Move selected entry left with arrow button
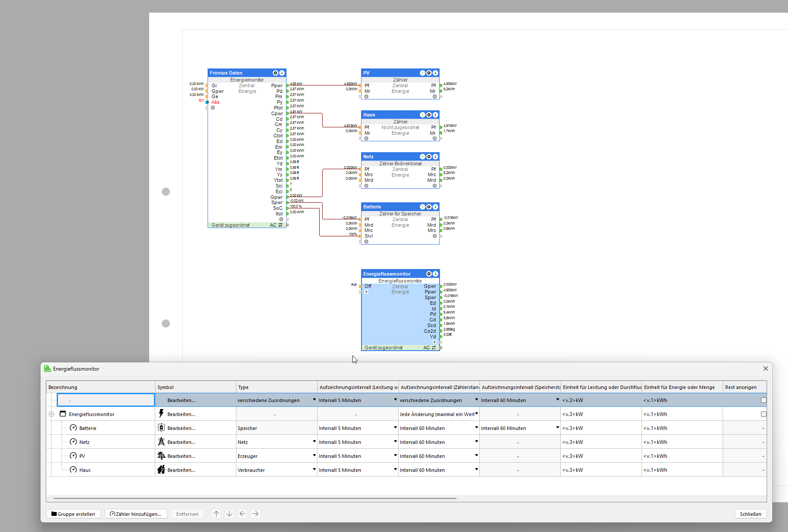This screenshot has width=788, height=532. [x=242, y=514]
